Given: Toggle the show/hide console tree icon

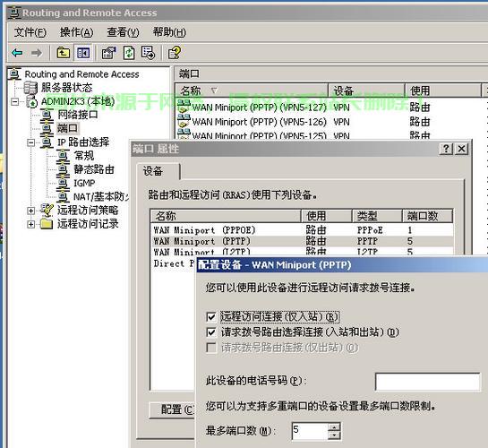Looking at the screenshot, I should pyautogui.click(x=83, y=53).
